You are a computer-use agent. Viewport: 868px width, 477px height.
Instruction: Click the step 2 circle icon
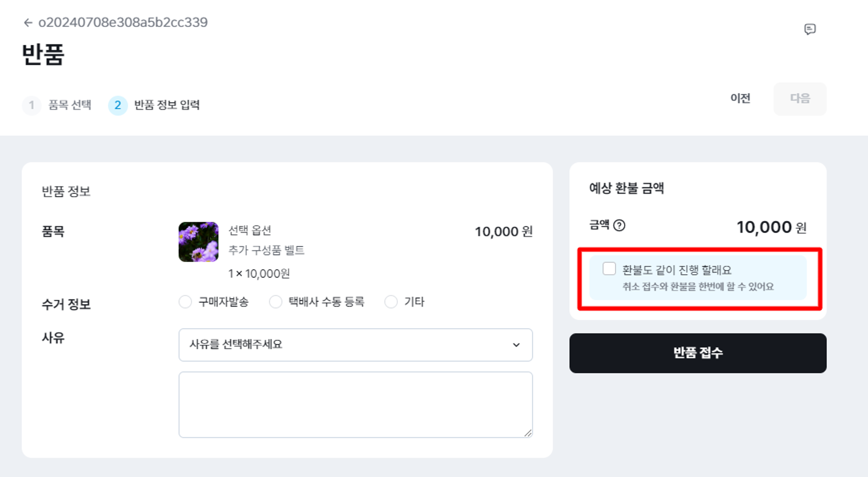(x=118, y=105)
